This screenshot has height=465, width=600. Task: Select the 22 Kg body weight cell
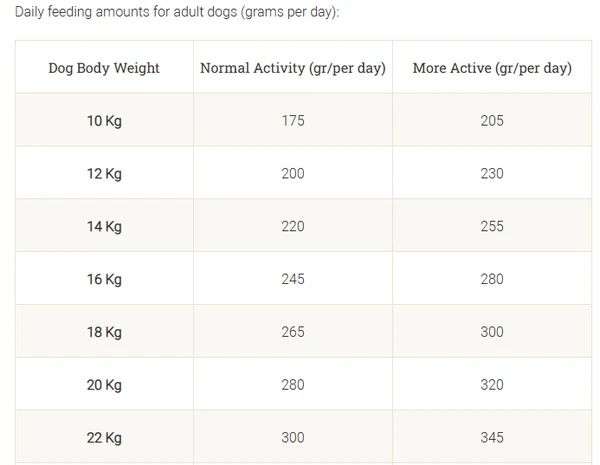coord(104,438)
